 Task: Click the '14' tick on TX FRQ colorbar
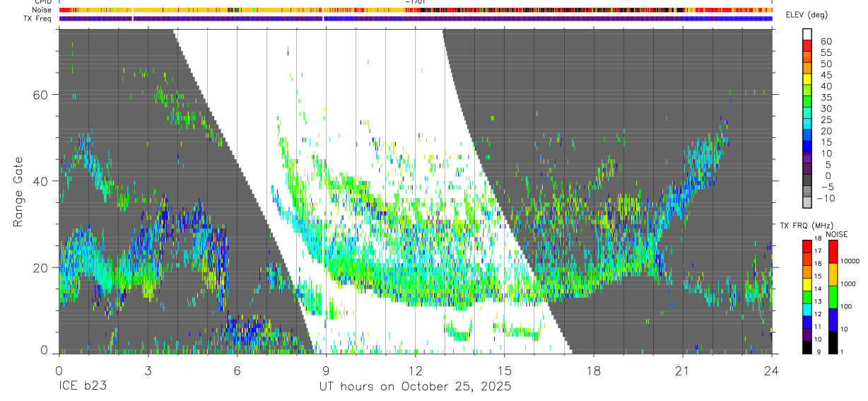click(x=818, y=289)
